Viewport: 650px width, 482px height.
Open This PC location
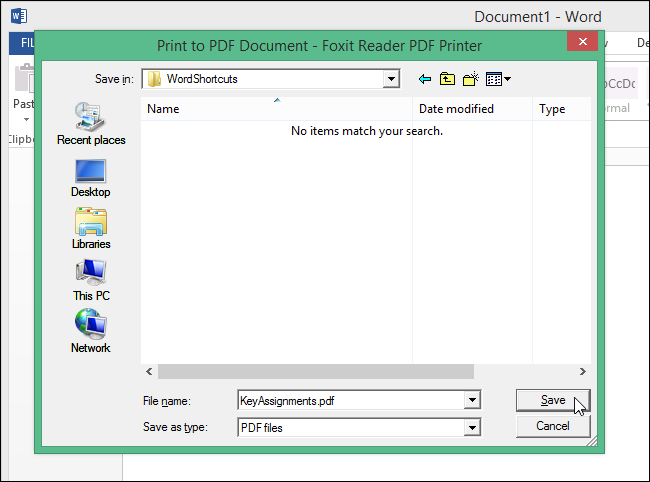pyautogui.click(x=91, y=281)
